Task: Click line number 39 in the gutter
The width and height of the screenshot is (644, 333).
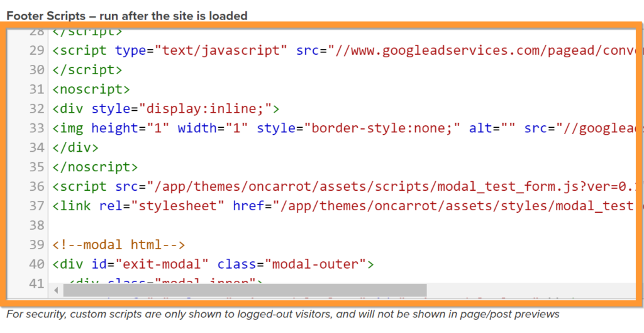Action: pos(36,245)
